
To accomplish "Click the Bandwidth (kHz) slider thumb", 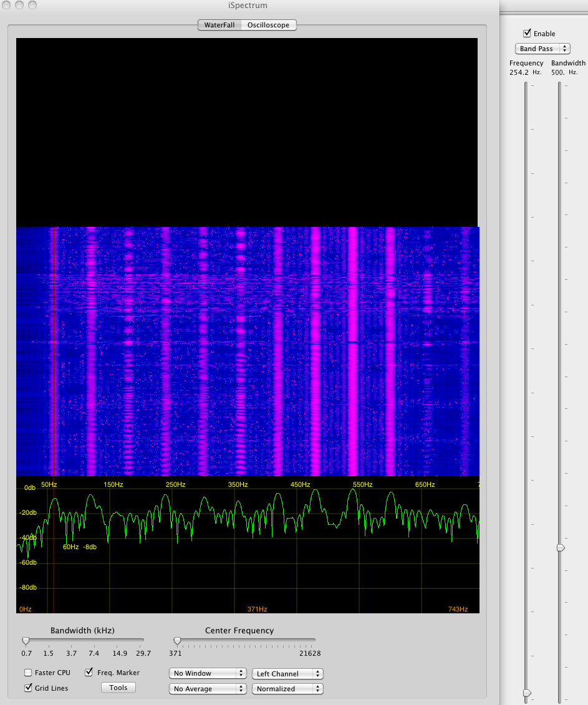I will [x=26, y=641].
